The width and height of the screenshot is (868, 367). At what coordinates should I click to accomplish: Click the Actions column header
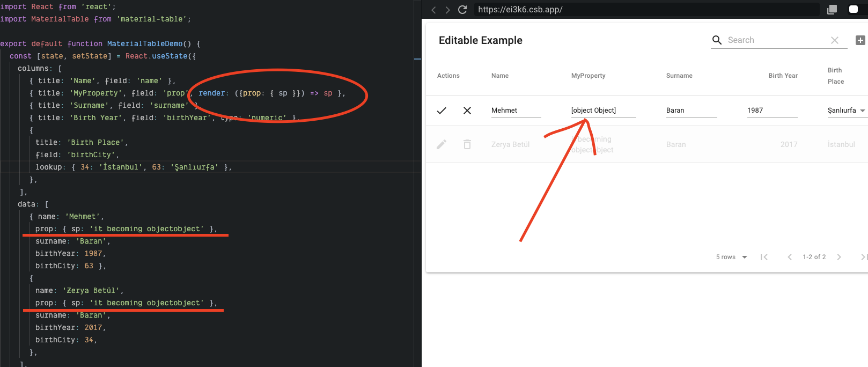448,76
